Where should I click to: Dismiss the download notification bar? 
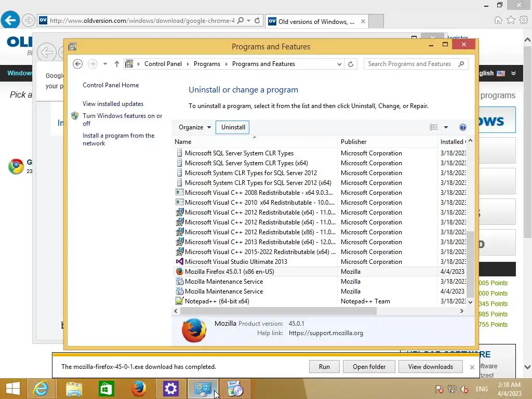tap(472, 367)
